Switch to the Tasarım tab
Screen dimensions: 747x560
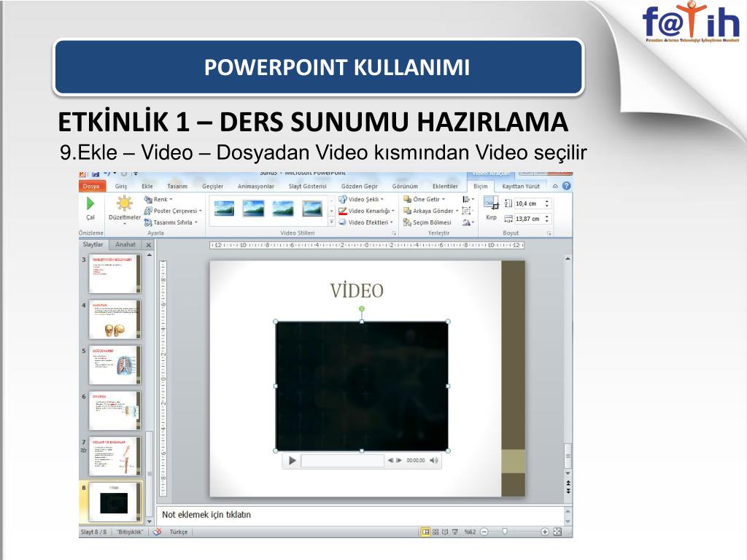point(177,186)
